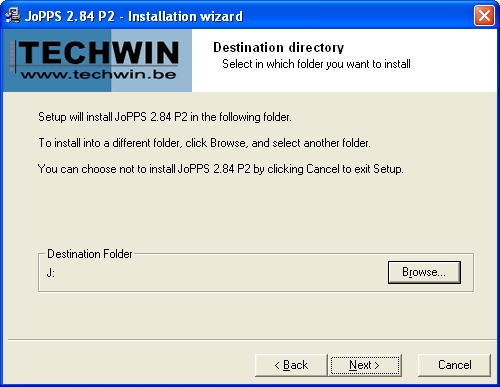
Task: Click the 'Setup will install JoPPS 2.84 P2' line
Action: 165,117
